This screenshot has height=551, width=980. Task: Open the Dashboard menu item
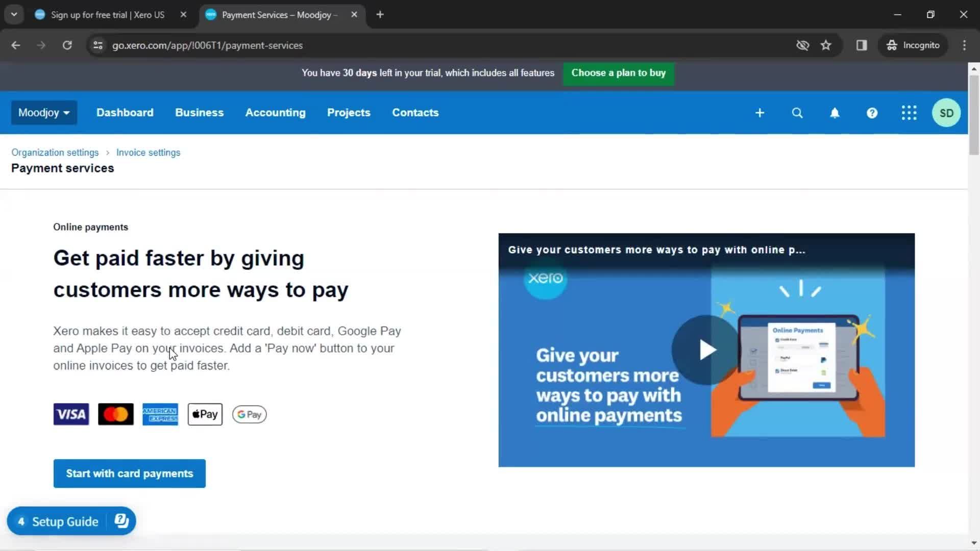[125, 113]
